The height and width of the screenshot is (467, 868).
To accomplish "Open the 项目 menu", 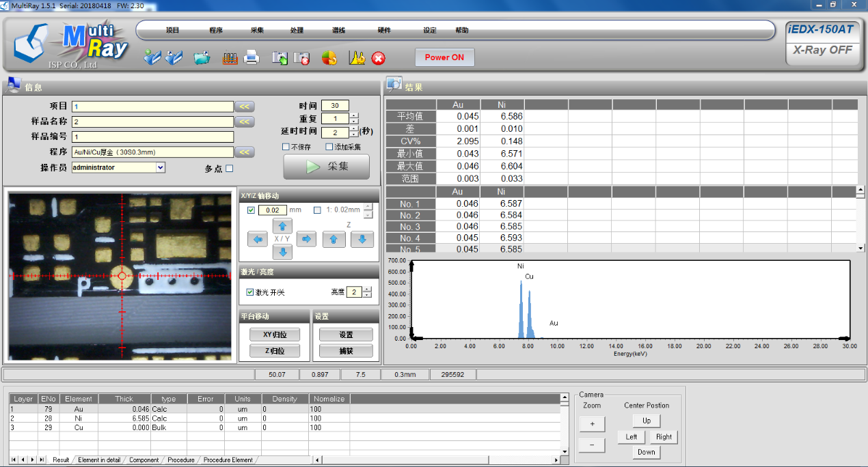I will (173, 31).
